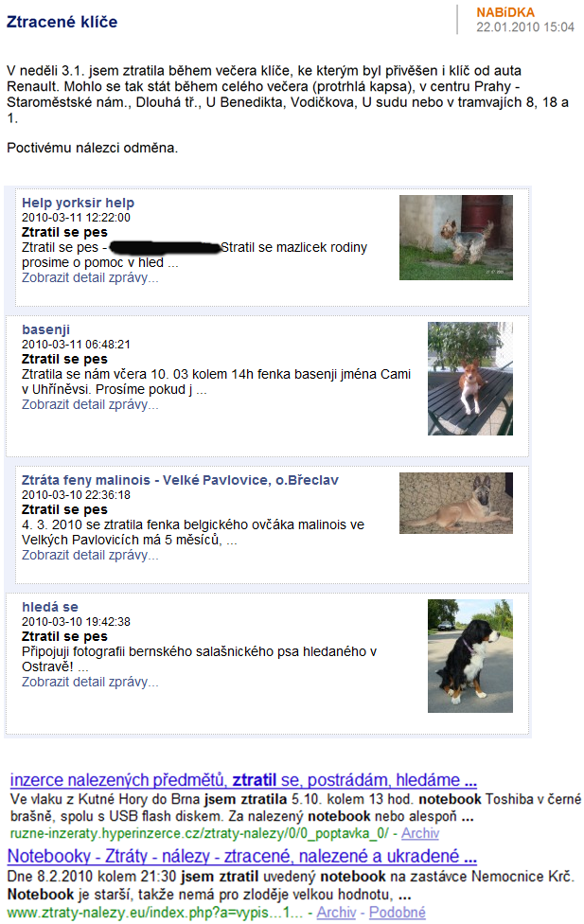This screenshot has width=584, height=924.
Task: Open the basenji dog photo thumbnail
Action: 470,379
